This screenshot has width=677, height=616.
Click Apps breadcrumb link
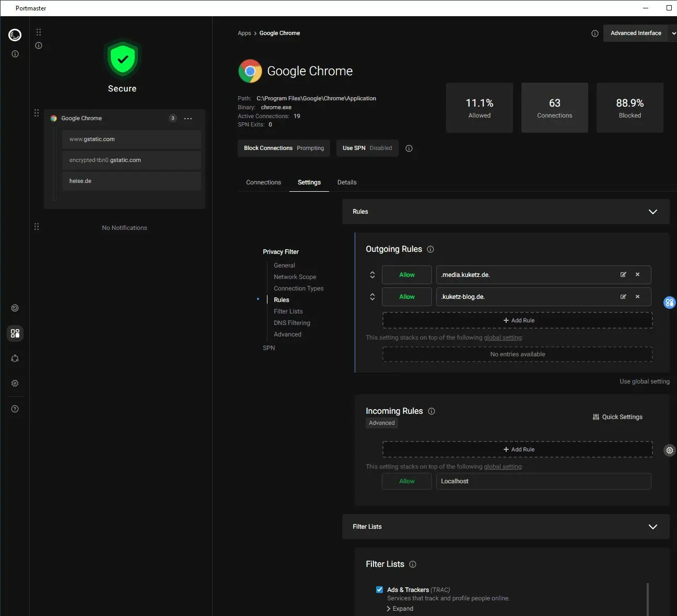[x=244, y=33]
